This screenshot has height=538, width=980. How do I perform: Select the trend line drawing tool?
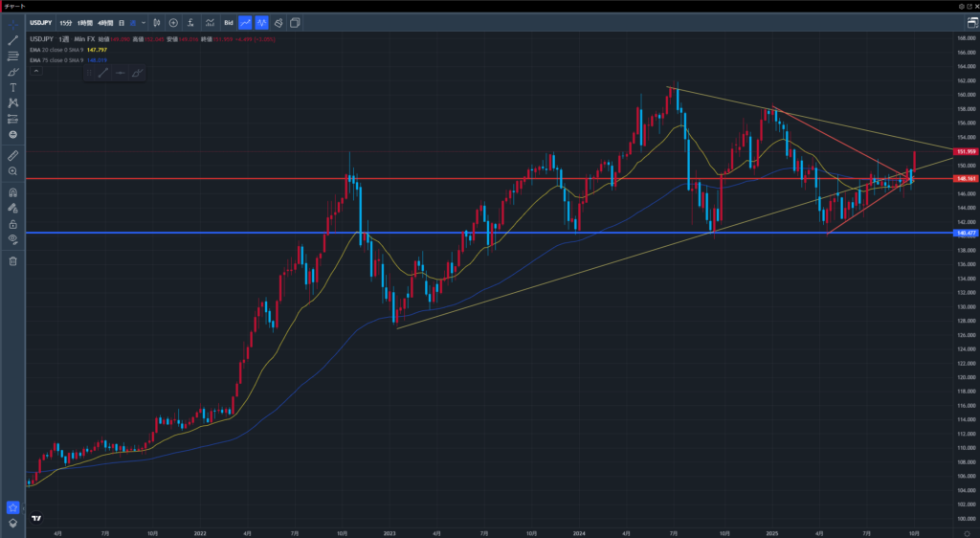pyautogui.click(x=13, y=40)
